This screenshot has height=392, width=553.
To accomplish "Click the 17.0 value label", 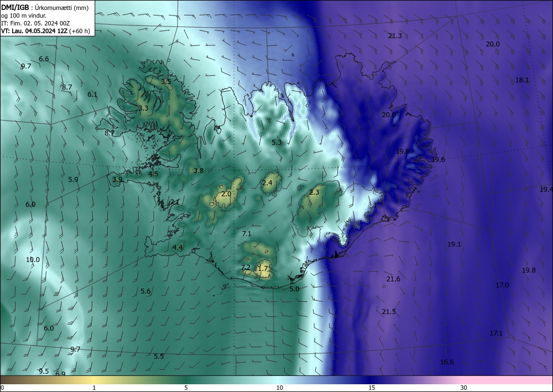I will coord(502,285).
